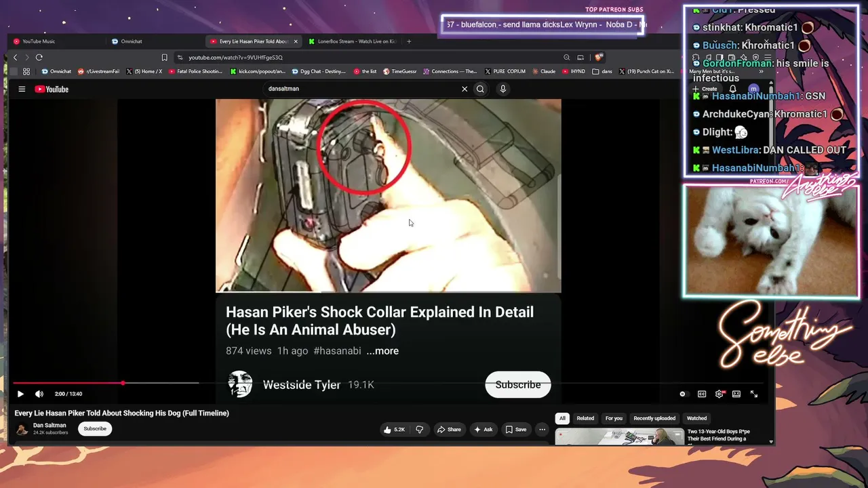Open the Two 13-Year-Old Boys video title
The height and width of the screenshot is (488, 868).
pyautogui.click(x=719, y=435)
